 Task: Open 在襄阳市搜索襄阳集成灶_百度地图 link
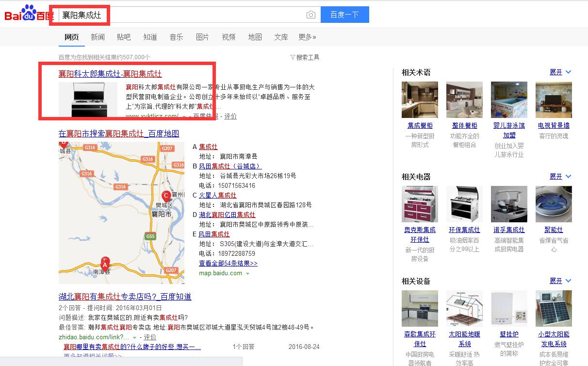point(119,133)
